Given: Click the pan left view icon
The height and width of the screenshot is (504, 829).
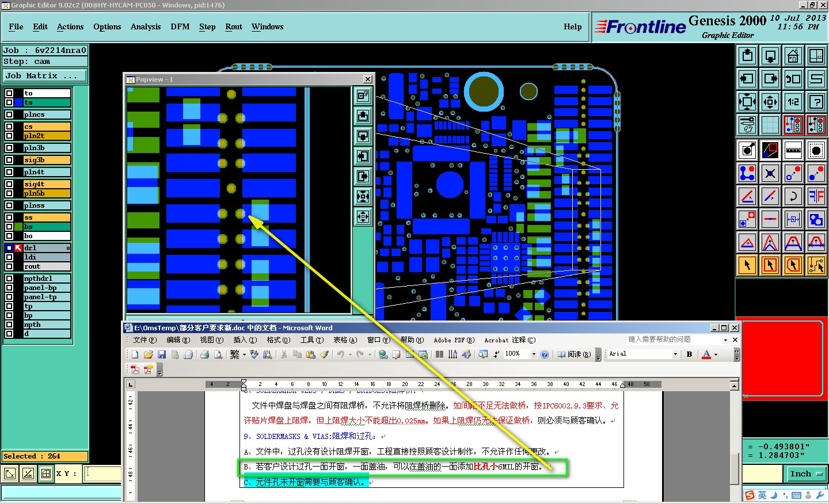Looking at the screenshot, I should click(747, 79).
